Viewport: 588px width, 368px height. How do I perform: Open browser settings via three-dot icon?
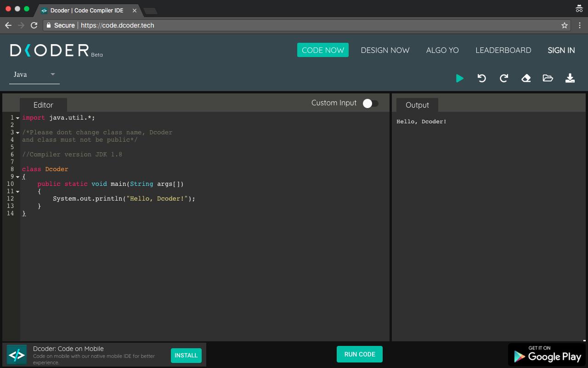click(580, 25)
